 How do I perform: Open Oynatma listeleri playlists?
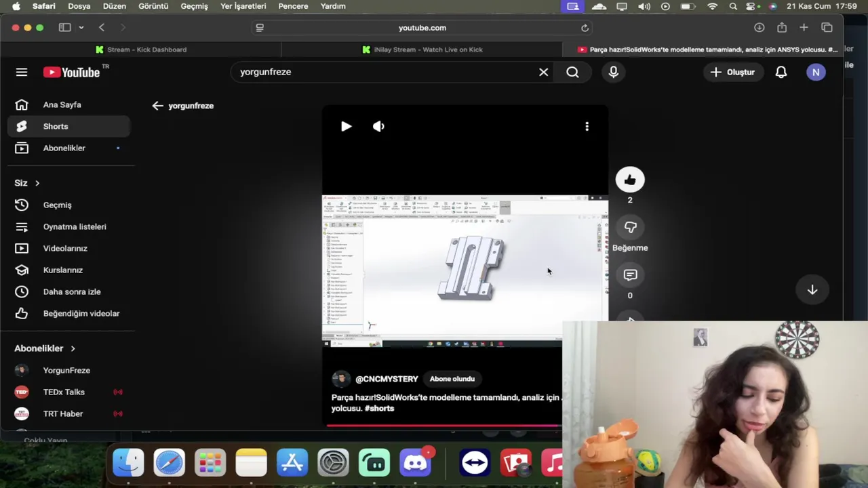pos(68,226)
